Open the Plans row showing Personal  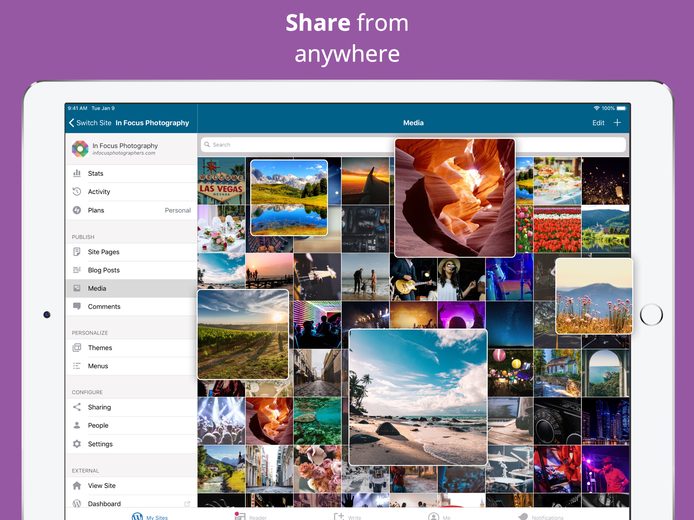tap(131, 210)
